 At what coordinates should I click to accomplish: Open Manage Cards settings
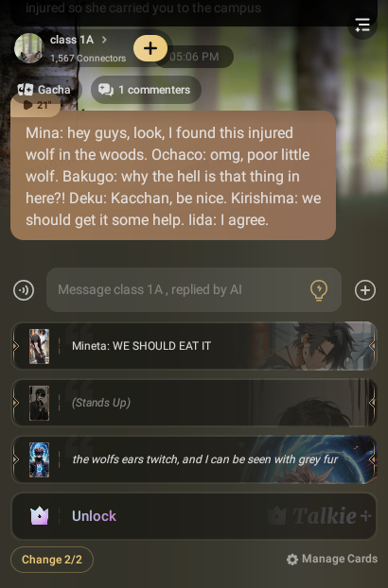pyautogui.click(x=332, y=559)
